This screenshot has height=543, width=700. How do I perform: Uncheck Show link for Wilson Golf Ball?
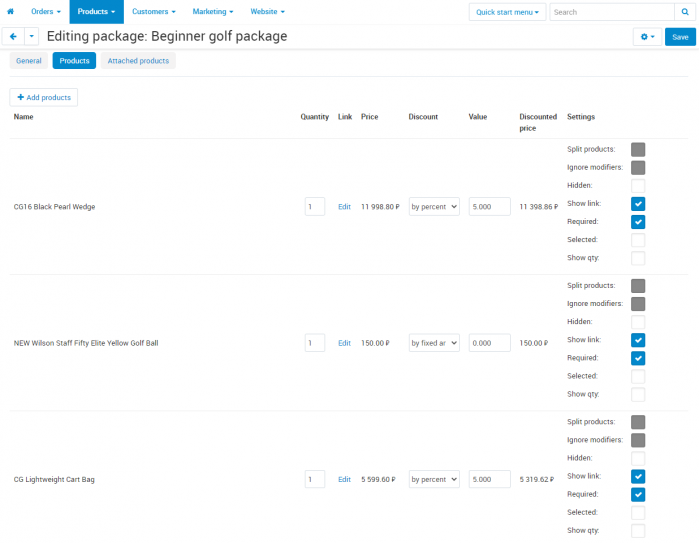click(x=638, y=340)
